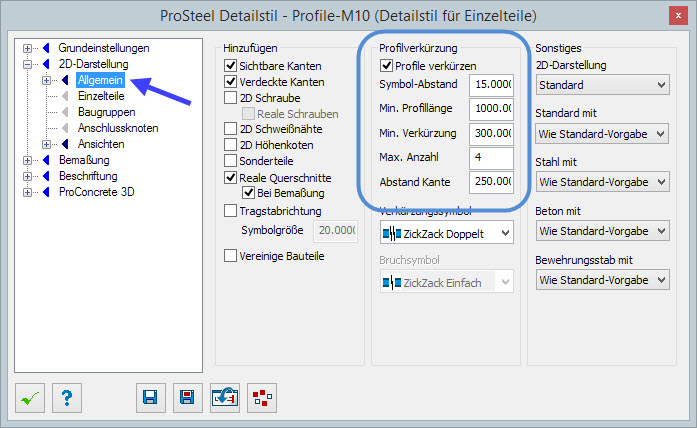Expand the Ansichten tree node
The height and width of the screenshot is (428, 697).
(x=46, y=144)
